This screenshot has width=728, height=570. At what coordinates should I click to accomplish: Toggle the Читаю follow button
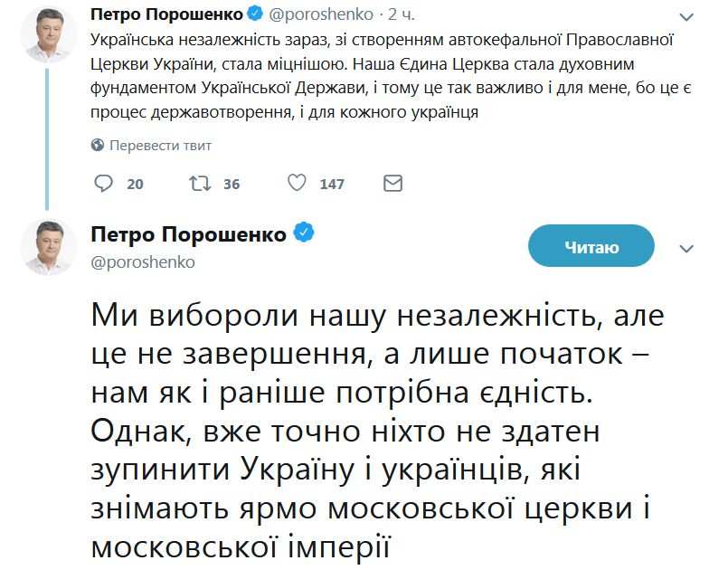(x=591, y=246)
